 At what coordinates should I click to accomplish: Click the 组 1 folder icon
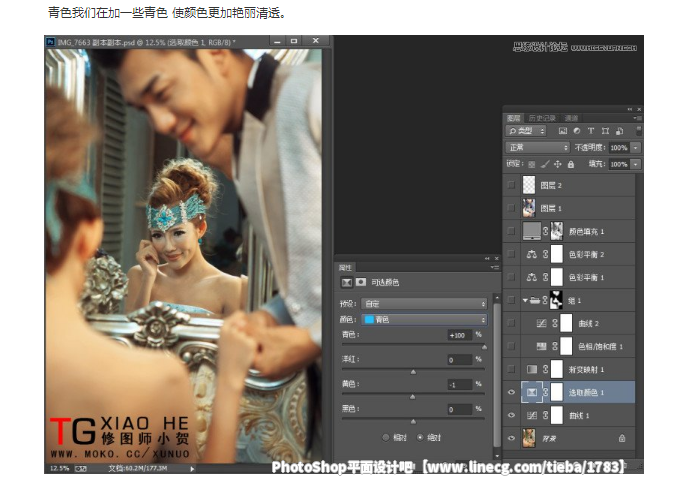click(535, 300)
